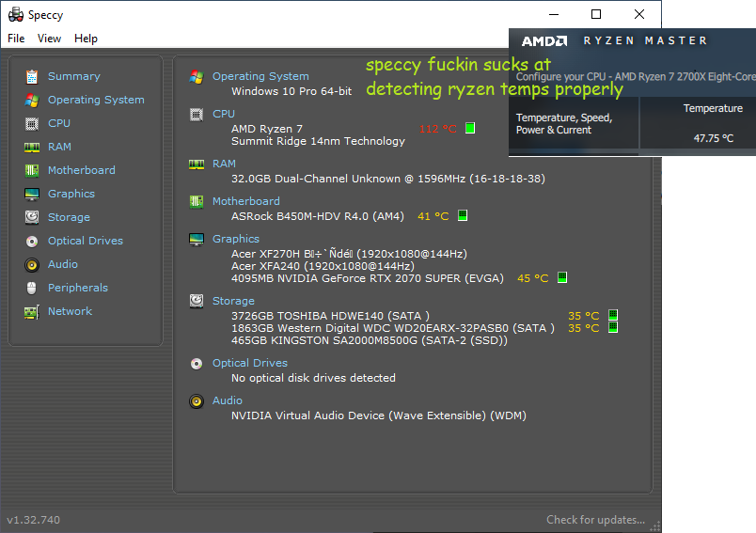756x533 pixels.
Task: Select RAM in the sidebar
Action: pos(59,147)
